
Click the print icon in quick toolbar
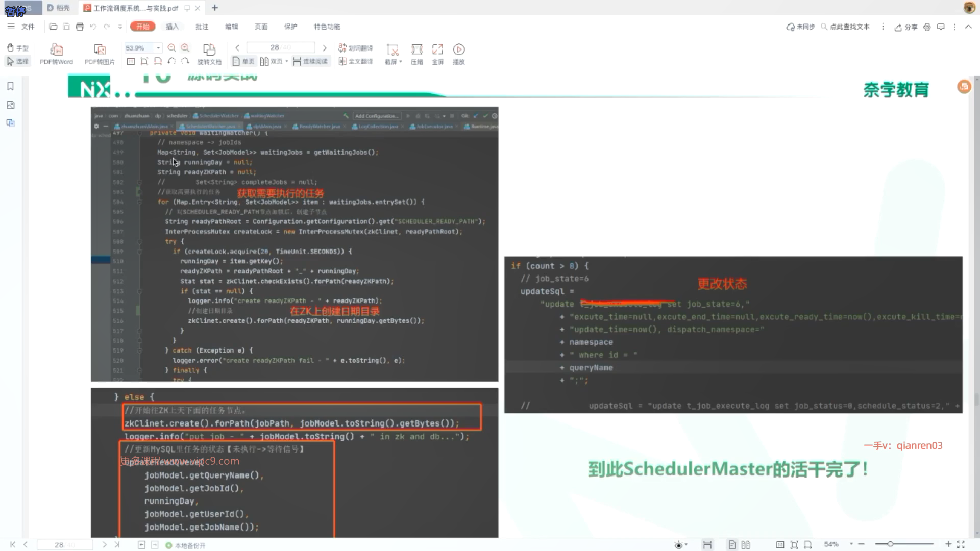pos(79,27)
